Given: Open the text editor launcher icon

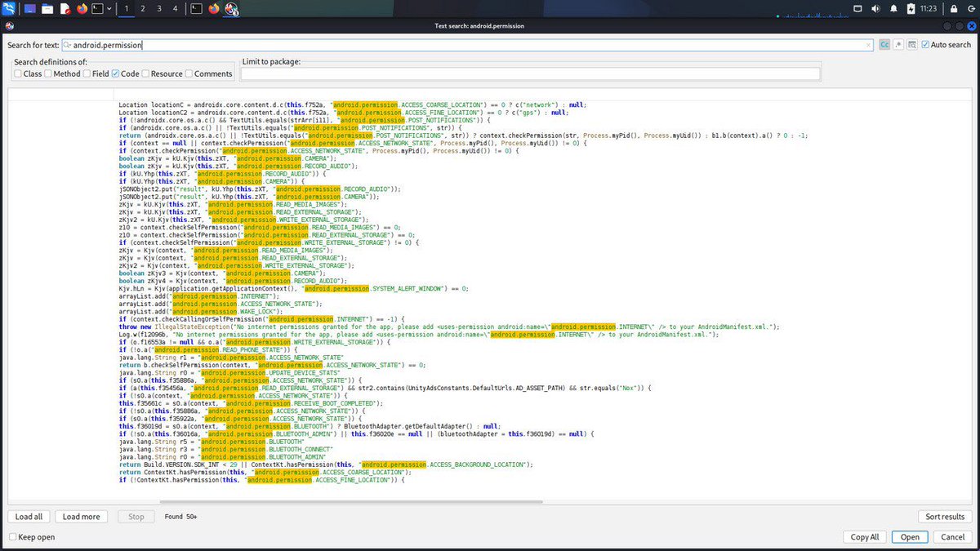Looking at the screenshot, I should coord(65,9).
